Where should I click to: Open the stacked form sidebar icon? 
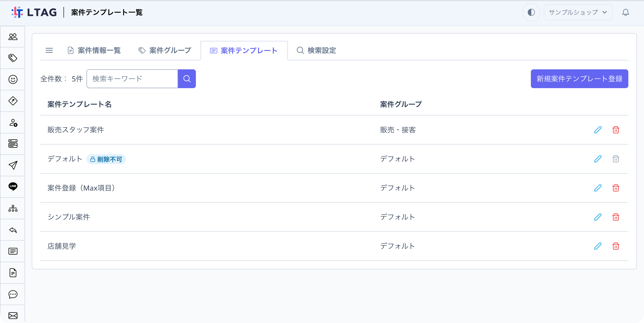tap(13, 144)
